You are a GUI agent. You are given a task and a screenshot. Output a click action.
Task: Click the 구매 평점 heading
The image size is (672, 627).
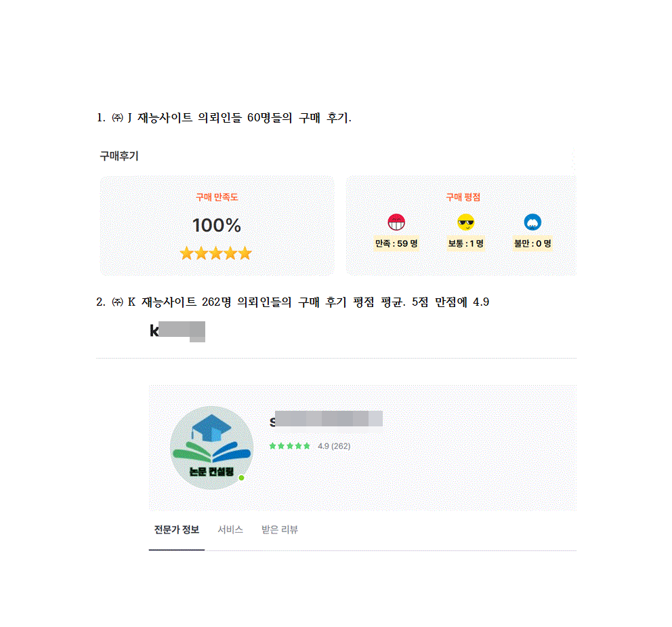(x=463, y=197)
